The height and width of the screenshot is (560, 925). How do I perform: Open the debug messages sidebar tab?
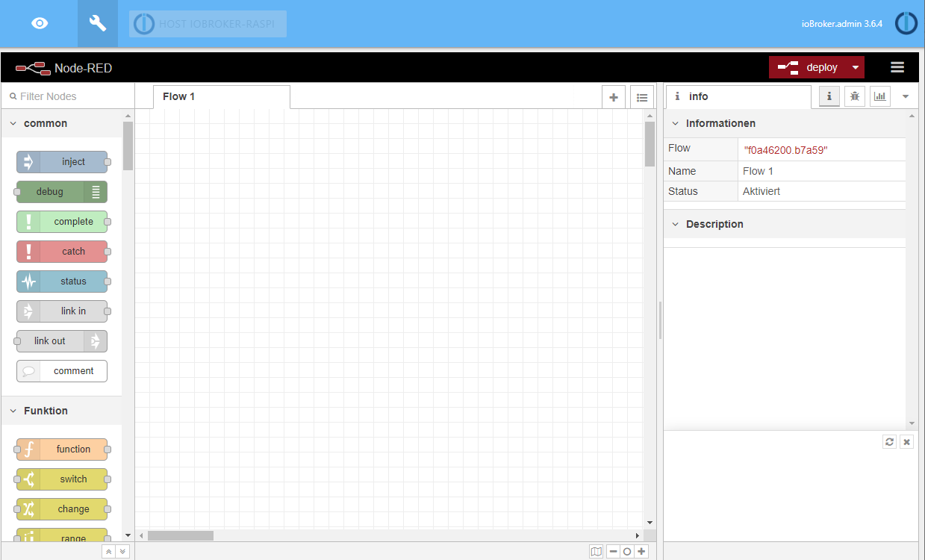pyautogui.click(x=855, y=96)
